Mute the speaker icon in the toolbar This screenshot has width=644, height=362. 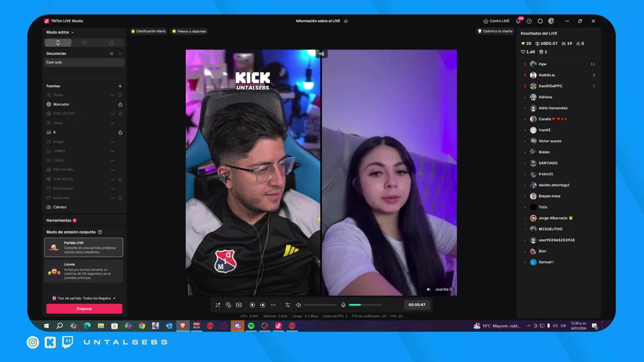point(298,305)
